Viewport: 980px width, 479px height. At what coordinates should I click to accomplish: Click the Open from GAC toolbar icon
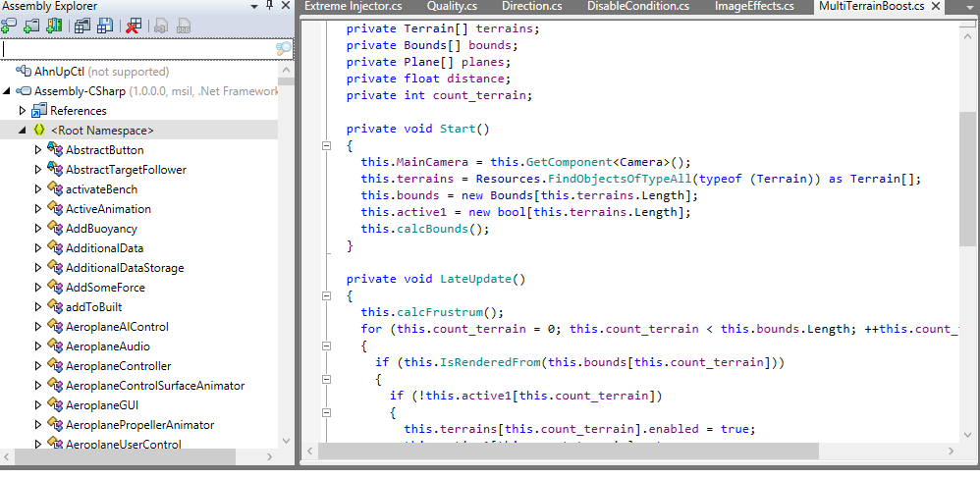(53, 26)
